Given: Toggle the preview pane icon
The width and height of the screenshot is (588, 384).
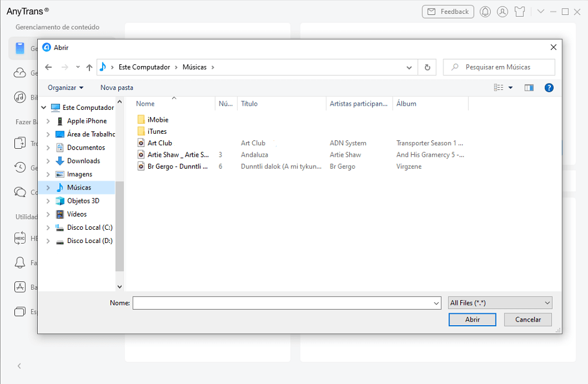Looking at the screenshot, I should 529,88.
